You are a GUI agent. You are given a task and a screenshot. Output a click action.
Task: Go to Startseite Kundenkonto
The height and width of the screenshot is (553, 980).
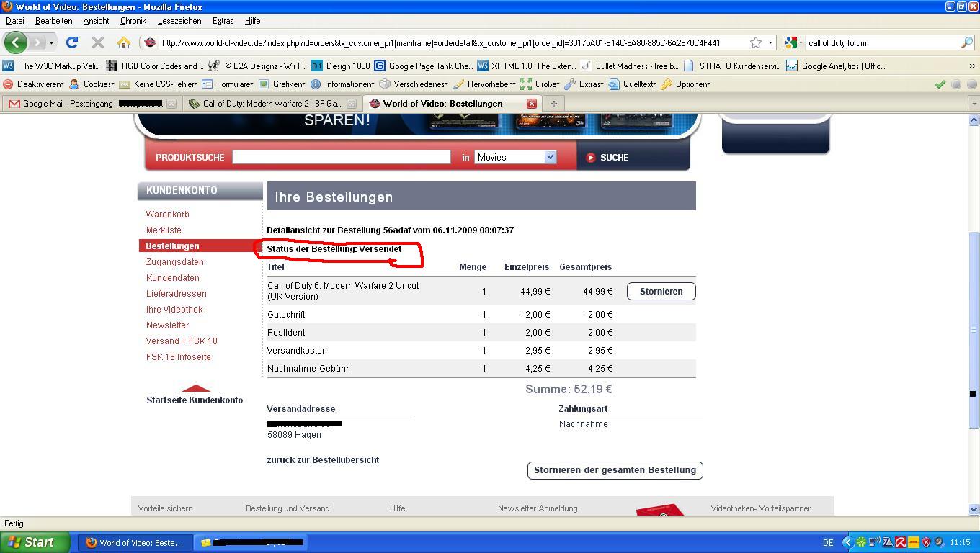(x=195, y=400)
